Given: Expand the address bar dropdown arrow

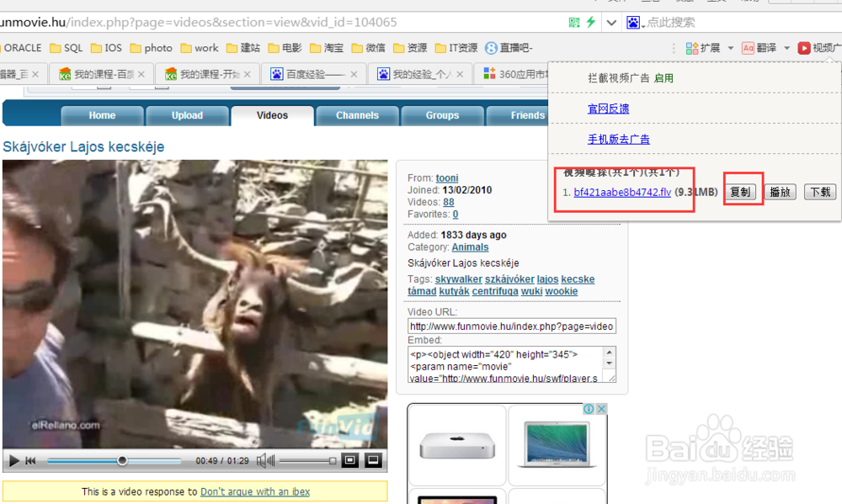Looking at the screenshot, I should point(611,23).
